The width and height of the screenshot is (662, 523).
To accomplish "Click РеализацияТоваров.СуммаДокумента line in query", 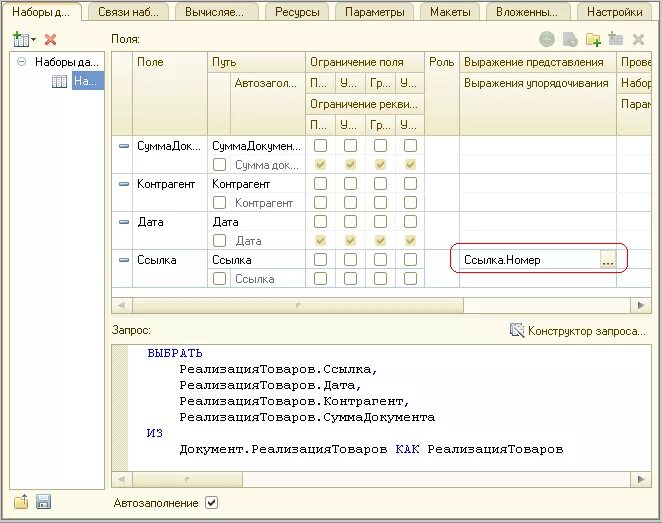I will tap(307, 417).
